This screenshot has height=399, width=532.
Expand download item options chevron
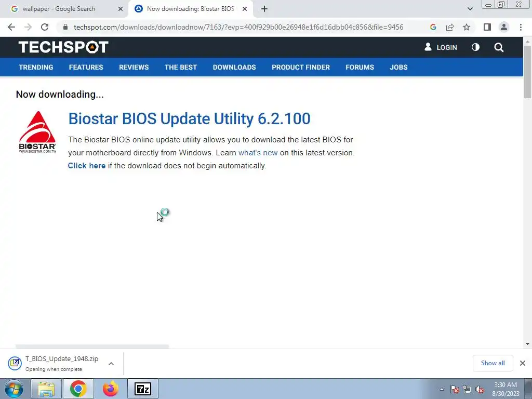coord(111,363)
